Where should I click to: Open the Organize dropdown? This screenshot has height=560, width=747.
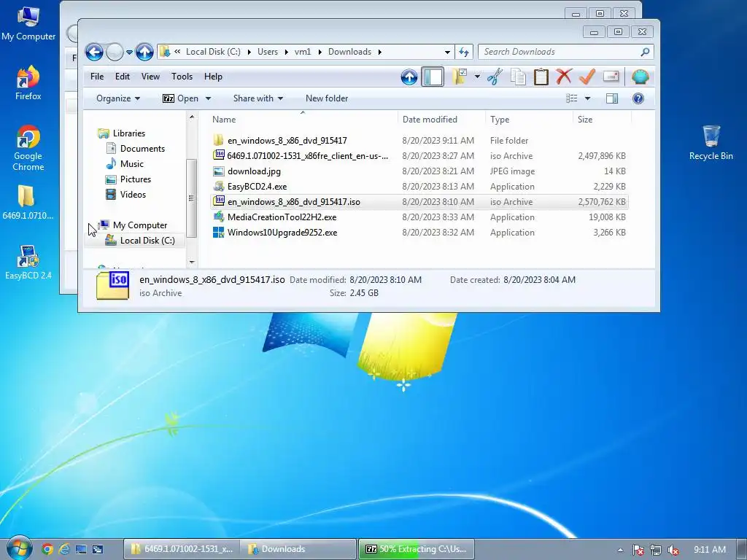click(x=118, y=98)
